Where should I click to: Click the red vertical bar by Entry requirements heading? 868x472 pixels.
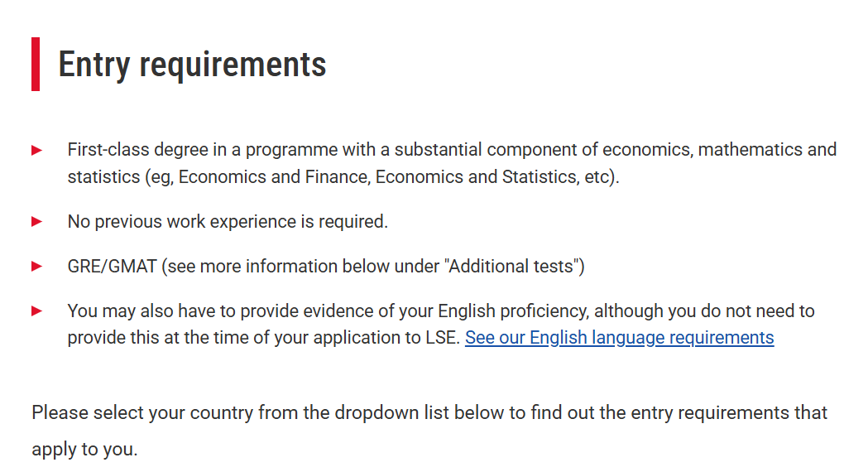point(36,65)
